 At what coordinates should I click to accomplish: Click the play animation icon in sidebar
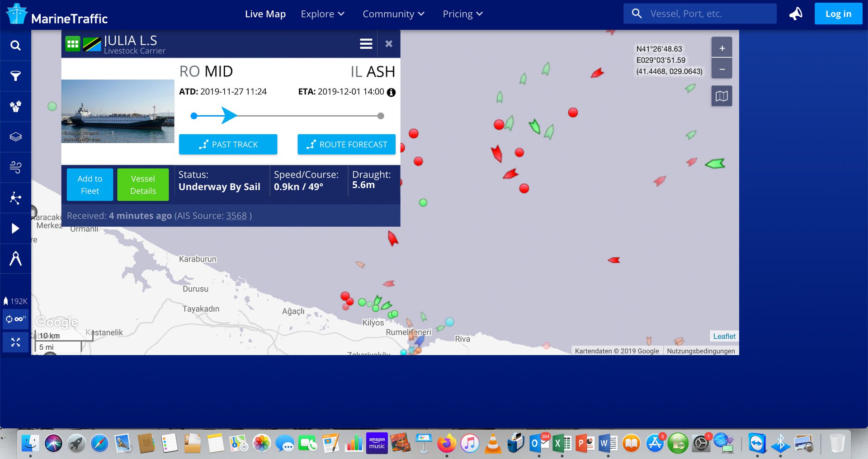point(15,229)
